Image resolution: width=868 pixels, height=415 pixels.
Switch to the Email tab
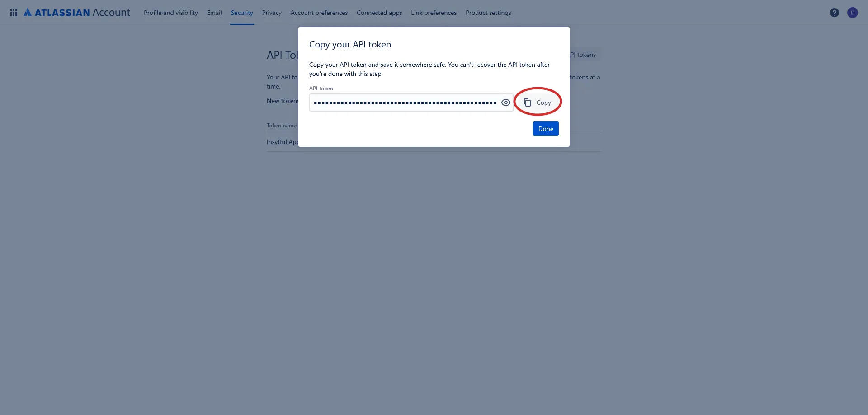tap(214, 13)
